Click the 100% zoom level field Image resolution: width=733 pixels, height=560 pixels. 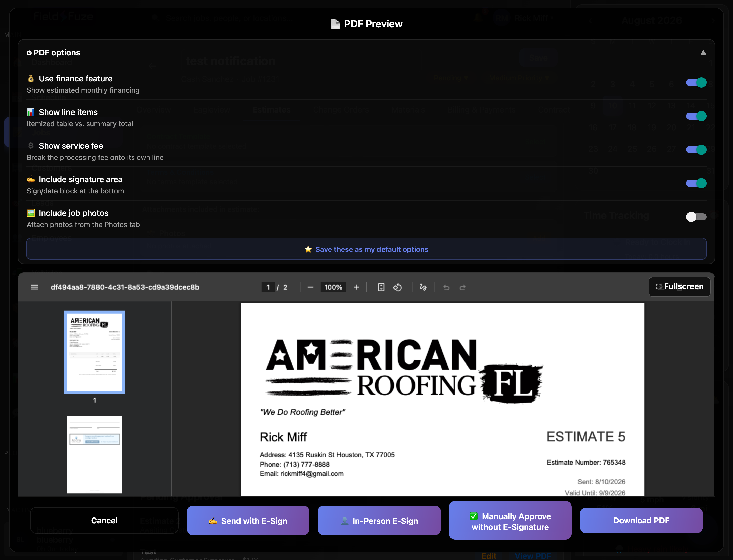tap(333, 287)
